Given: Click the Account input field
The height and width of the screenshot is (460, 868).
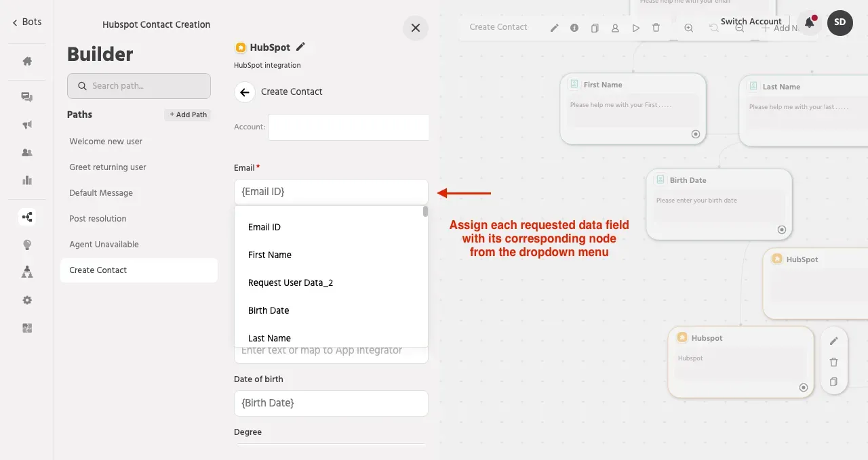Looking at the screenshot, I should pos(349,127).
